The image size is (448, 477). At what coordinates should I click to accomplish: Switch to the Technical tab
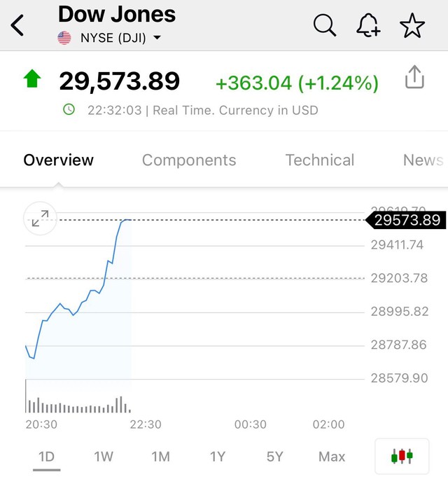(320, 160)
